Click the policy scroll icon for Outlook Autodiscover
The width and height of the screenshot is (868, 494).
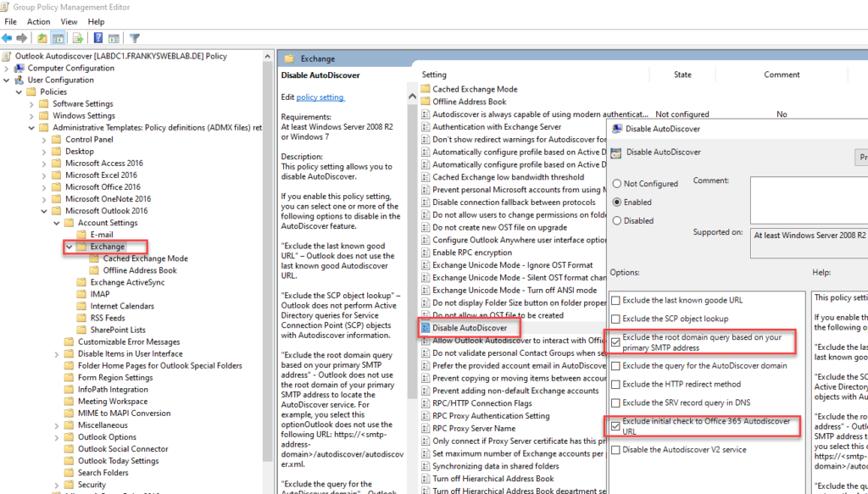click(7, 56)
